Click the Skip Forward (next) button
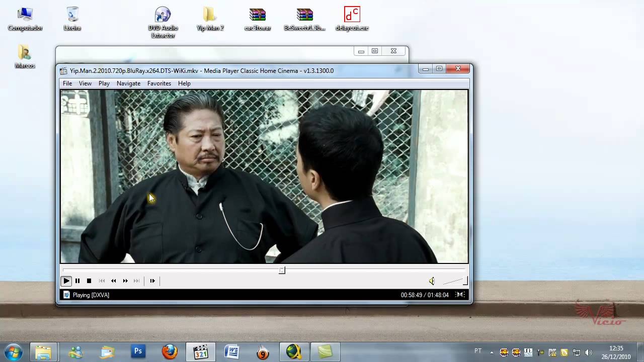 tap(137, 281)
